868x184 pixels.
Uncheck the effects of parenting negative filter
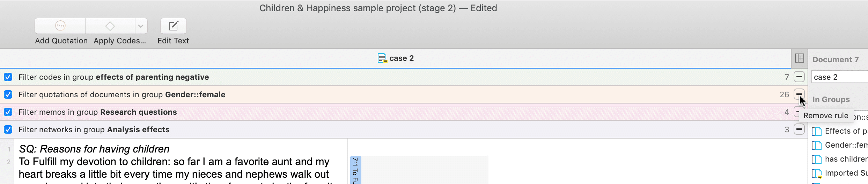click(x=8, y=77)
